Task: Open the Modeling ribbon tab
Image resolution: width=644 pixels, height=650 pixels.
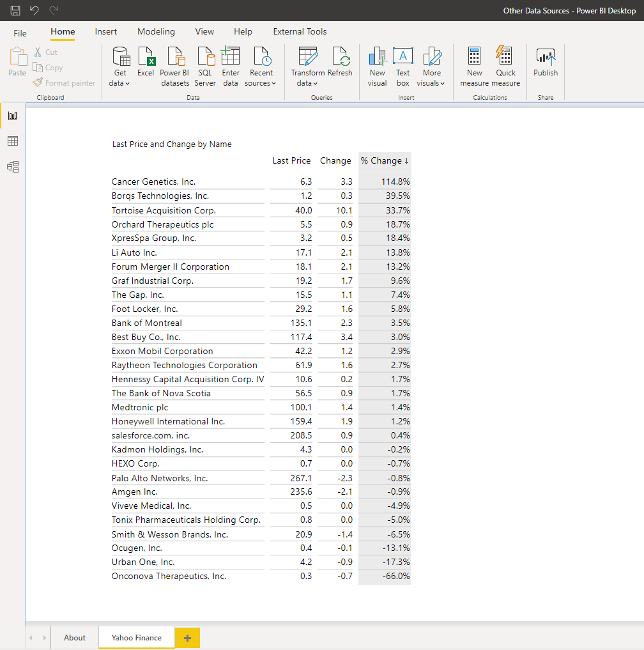Action: coord(156,31)
